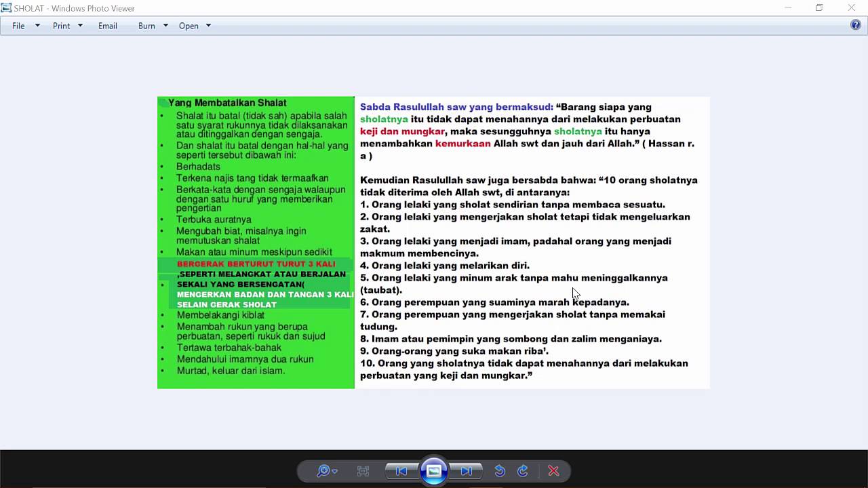
Task: Rotate image clockwise
Action: click(523, 471)
